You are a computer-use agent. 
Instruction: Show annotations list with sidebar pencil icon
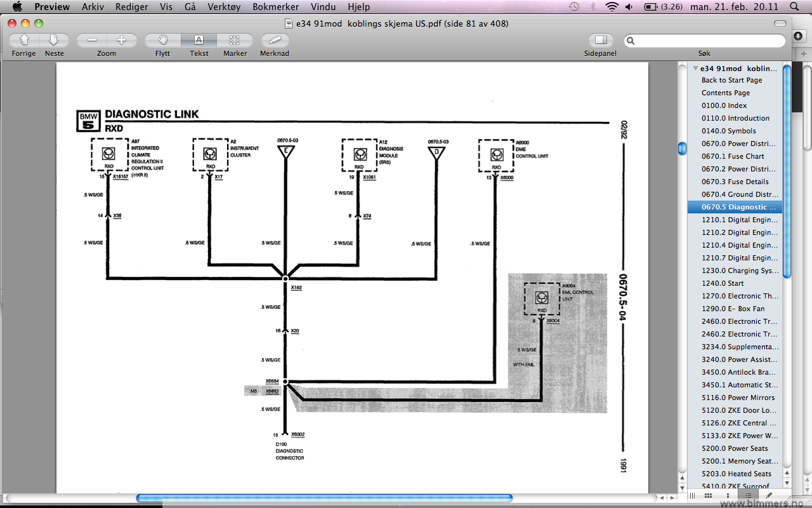769,495
